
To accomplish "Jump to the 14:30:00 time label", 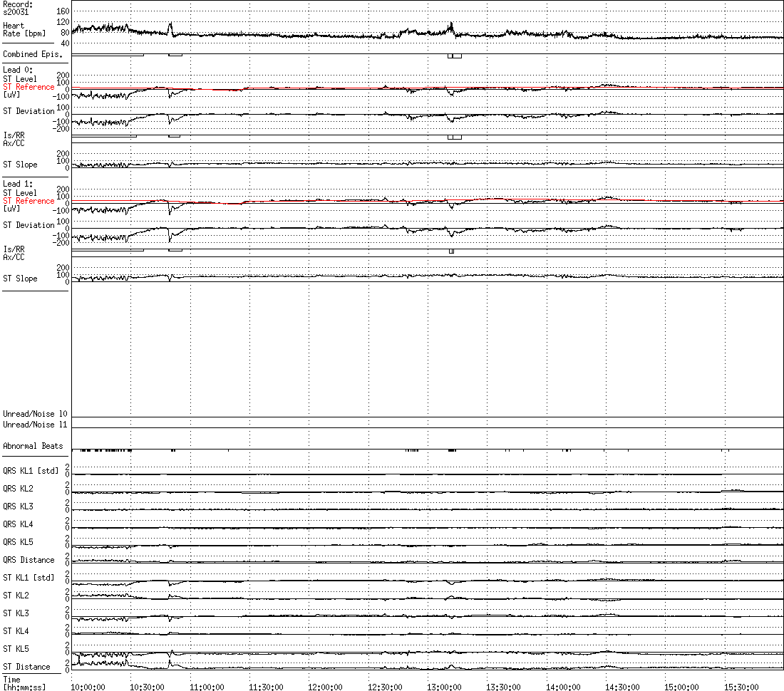I will (622, 687).
